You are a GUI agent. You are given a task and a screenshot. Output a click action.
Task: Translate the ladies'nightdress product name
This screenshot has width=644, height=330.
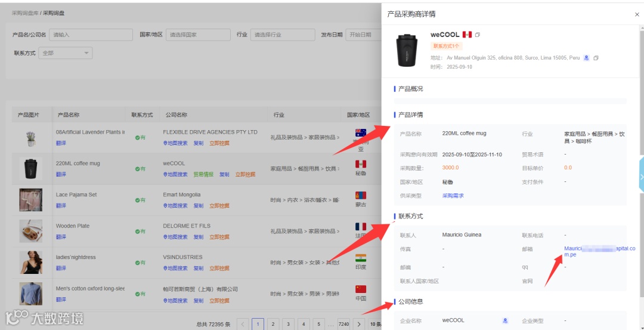(61, 268)
